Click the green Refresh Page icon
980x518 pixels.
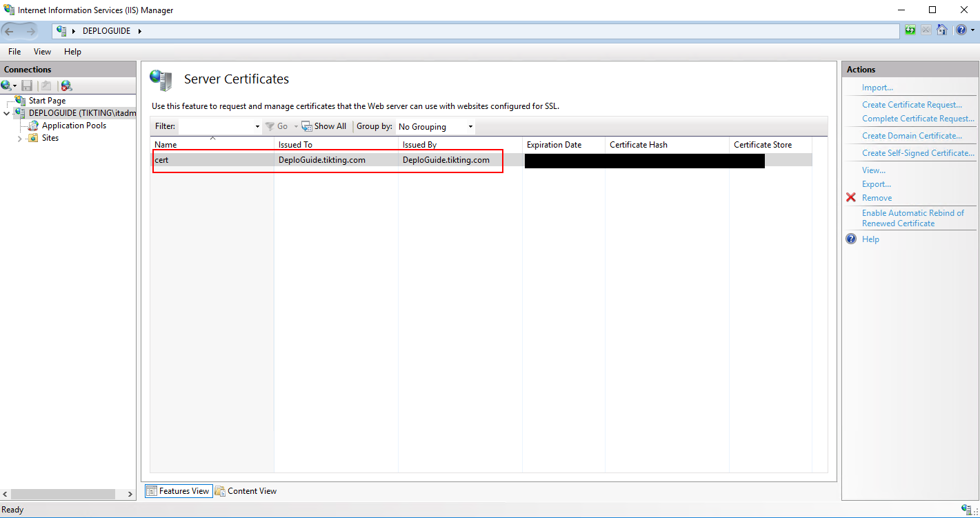click(910, 30)
